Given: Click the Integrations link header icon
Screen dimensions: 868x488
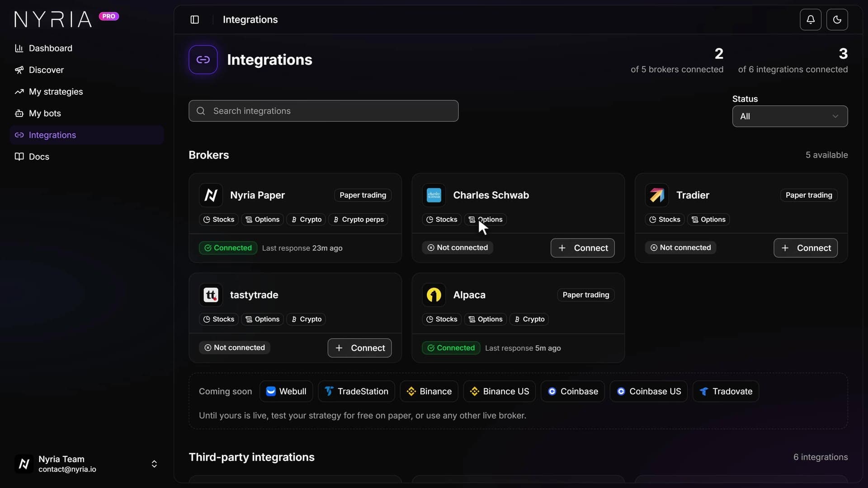Looking at the screenshot, I should (x=203, y=60).
